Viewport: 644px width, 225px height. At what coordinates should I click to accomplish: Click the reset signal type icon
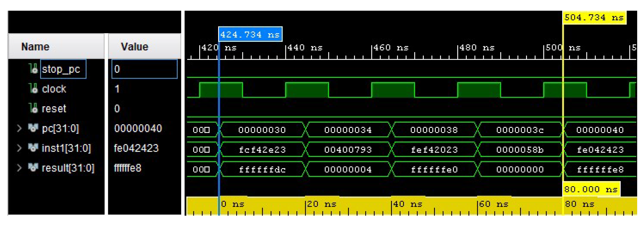34,108
